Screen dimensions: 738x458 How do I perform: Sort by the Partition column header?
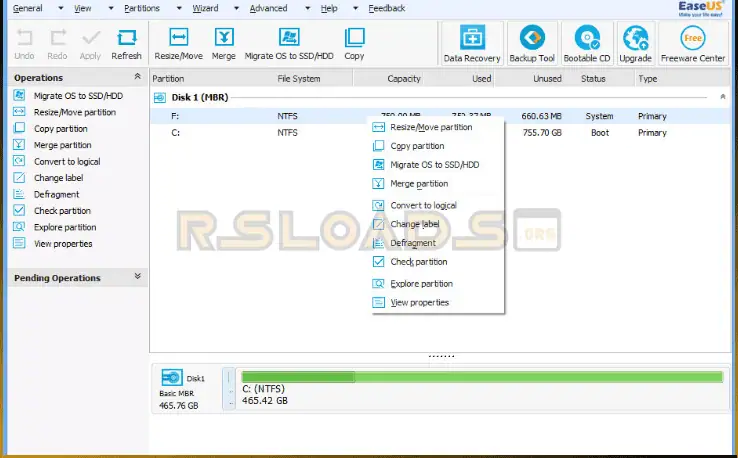(168, 79)
